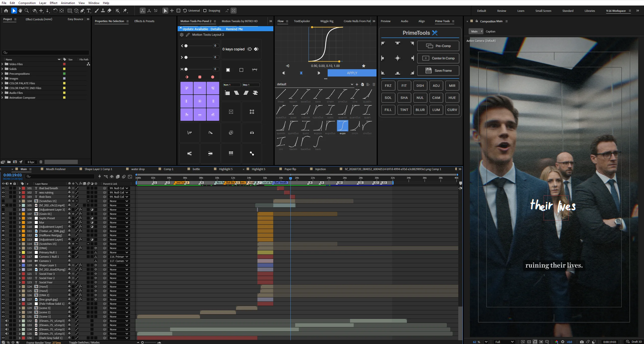
Task: Go to the Home screen icon
Action: pos(6,11)
